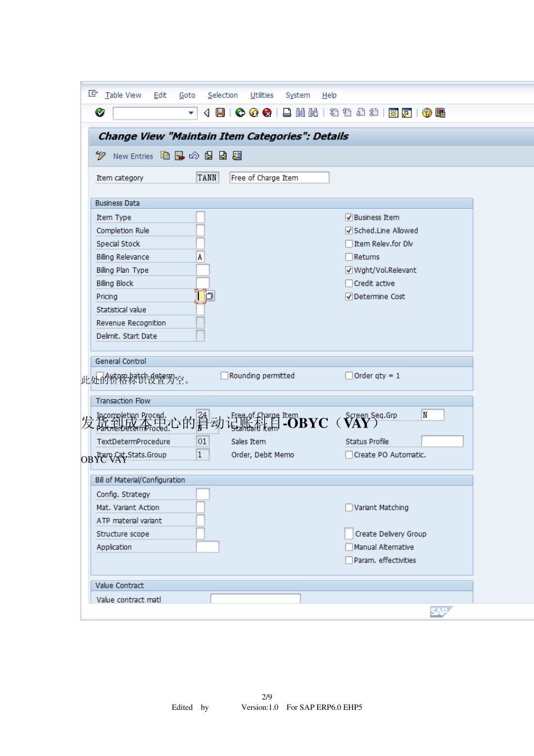Click the Copy As icon
The height and width of the screenshot is (756, 534).
point(165,156)
